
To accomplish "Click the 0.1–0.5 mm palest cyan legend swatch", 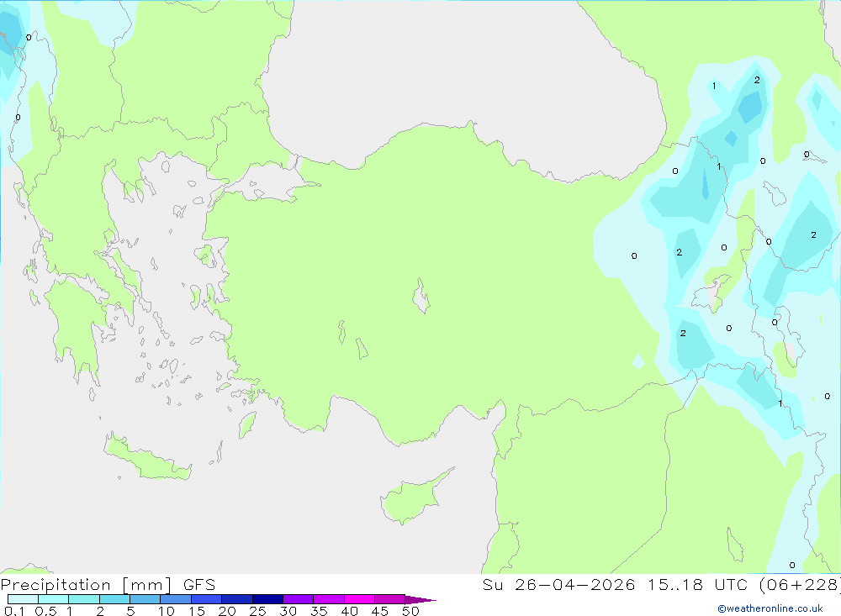I will tap(23, 599).
